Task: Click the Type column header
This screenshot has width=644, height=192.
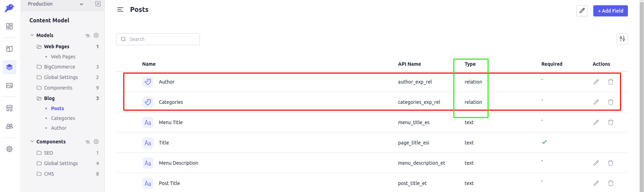Action: [470, 64]
